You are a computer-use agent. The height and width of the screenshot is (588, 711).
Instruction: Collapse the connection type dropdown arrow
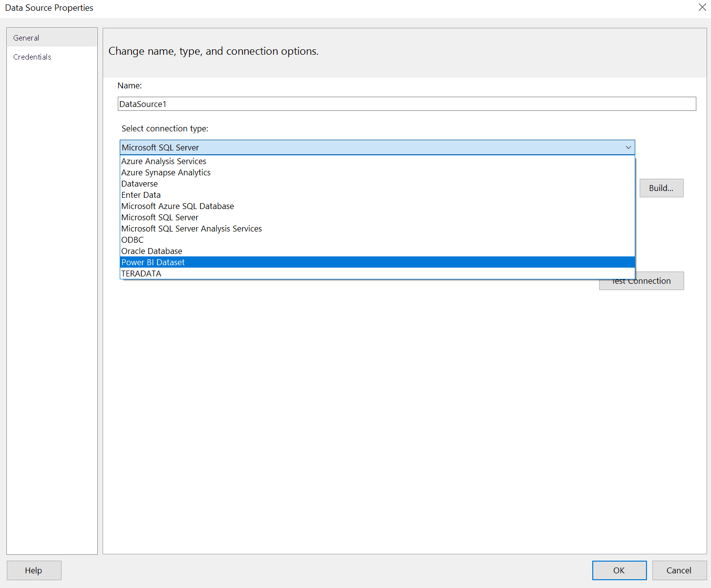(628, 147)
